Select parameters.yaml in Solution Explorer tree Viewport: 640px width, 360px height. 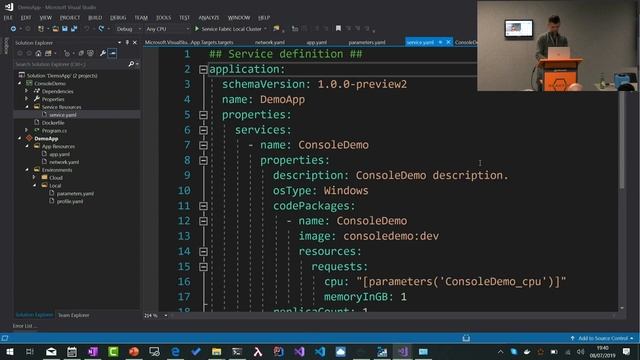coord(75,193)
